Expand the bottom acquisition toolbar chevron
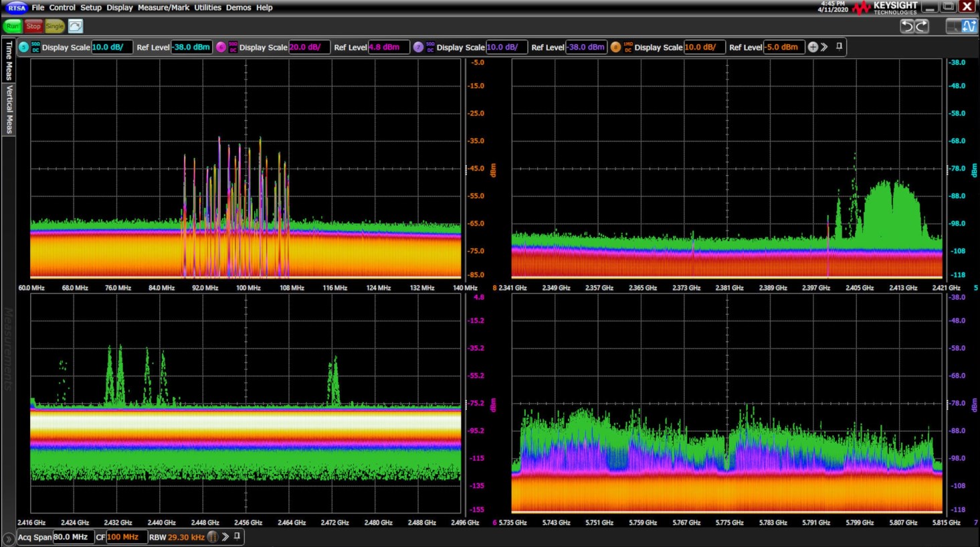Viewport: 980px width, 547px height. coord(225,536)
